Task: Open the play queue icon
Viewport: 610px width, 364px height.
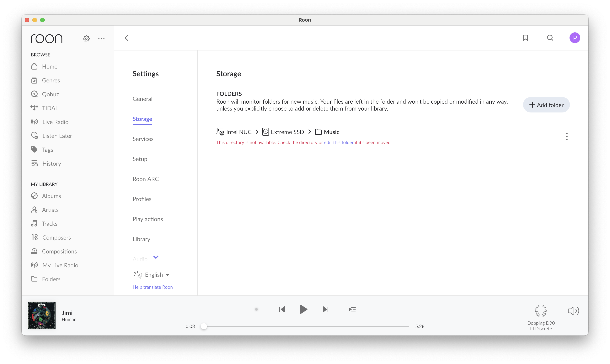Action: (352, 309)
